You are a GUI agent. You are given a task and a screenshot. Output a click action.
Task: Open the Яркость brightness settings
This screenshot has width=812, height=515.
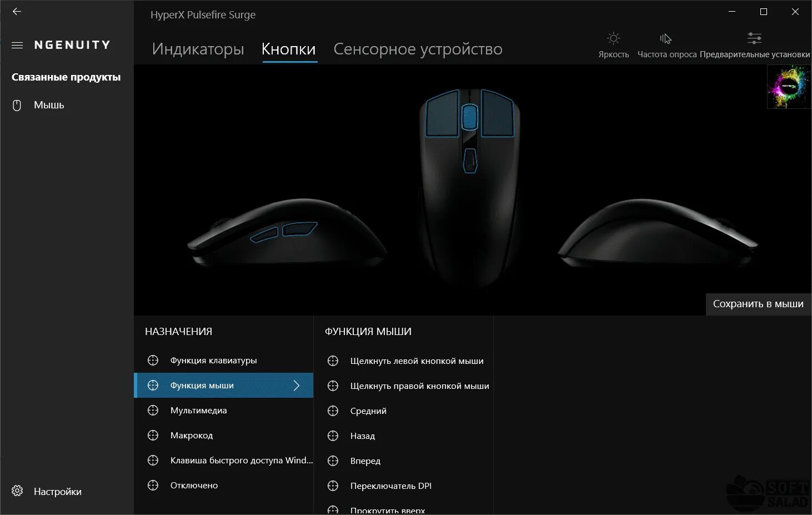click(613, 44)
